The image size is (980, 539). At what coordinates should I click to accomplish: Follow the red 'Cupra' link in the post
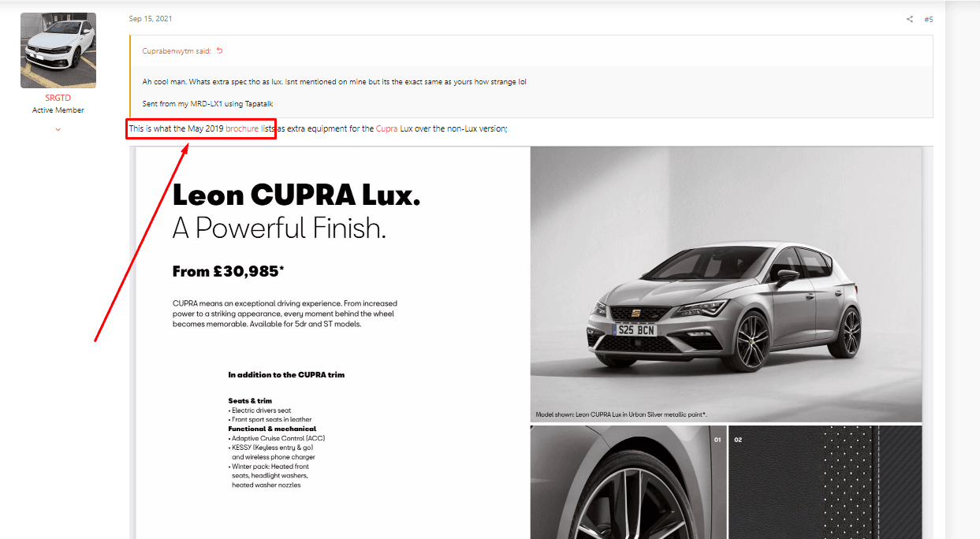387,128
